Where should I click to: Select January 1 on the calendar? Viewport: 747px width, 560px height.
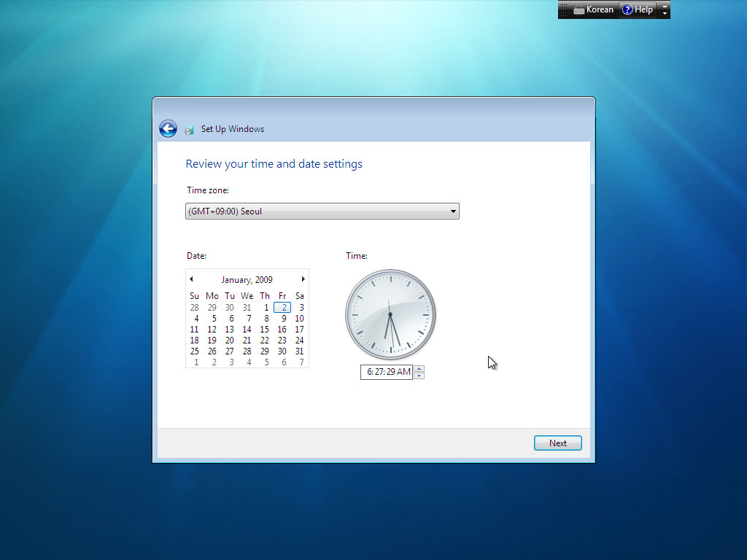(266, 308)
